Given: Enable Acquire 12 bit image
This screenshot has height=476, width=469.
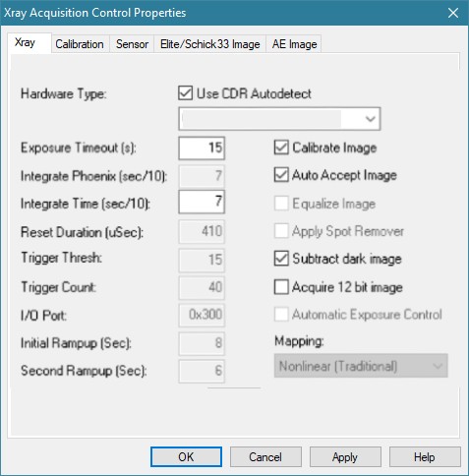Looking at the screenshot, I should 281,287.
